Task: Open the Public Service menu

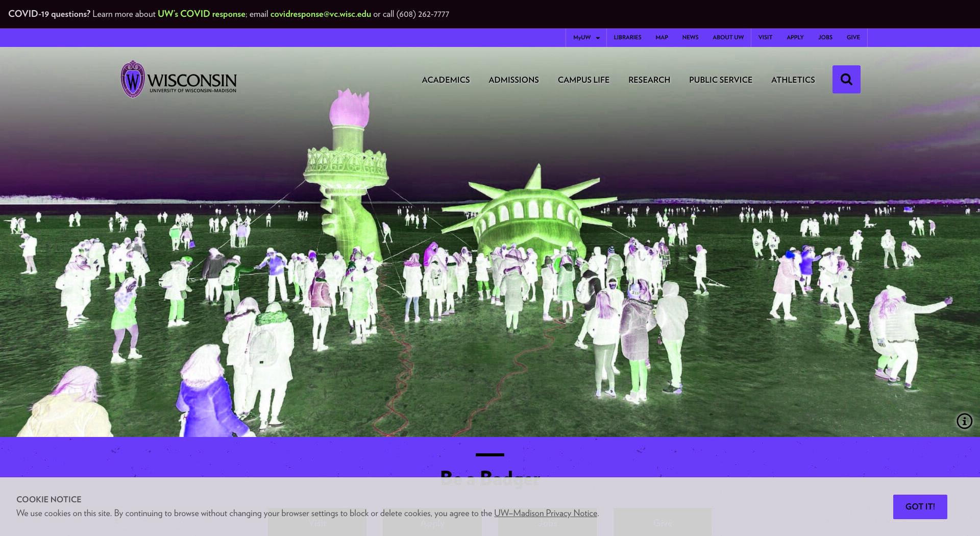Action: pyautogui.click(x=720, y=80)
